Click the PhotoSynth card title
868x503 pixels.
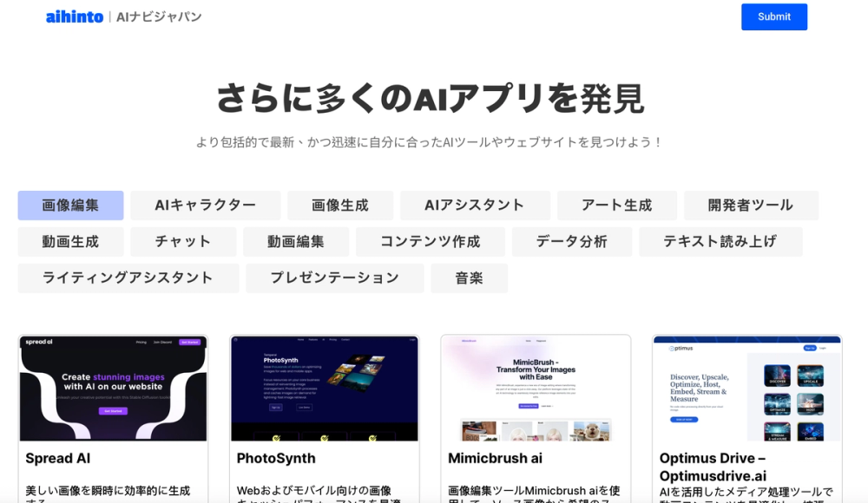click(x=276, y=458)
